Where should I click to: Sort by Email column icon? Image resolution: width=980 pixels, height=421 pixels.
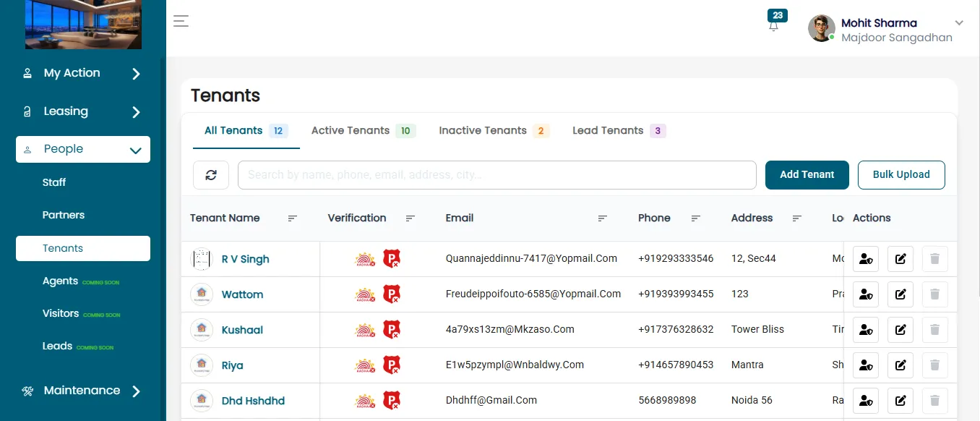[x=603, y=218]
